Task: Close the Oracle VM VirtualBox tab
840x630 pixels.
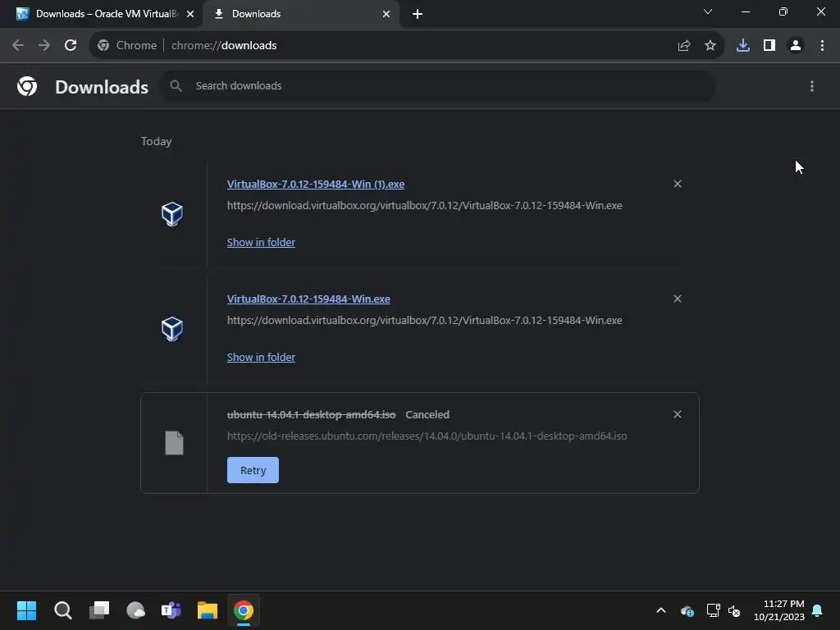Action: coord(190,14)
